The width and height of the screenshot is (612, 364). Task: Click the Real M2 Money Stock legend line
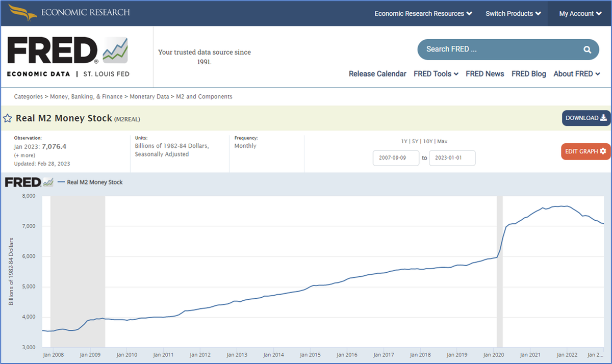tap(90, 182)
